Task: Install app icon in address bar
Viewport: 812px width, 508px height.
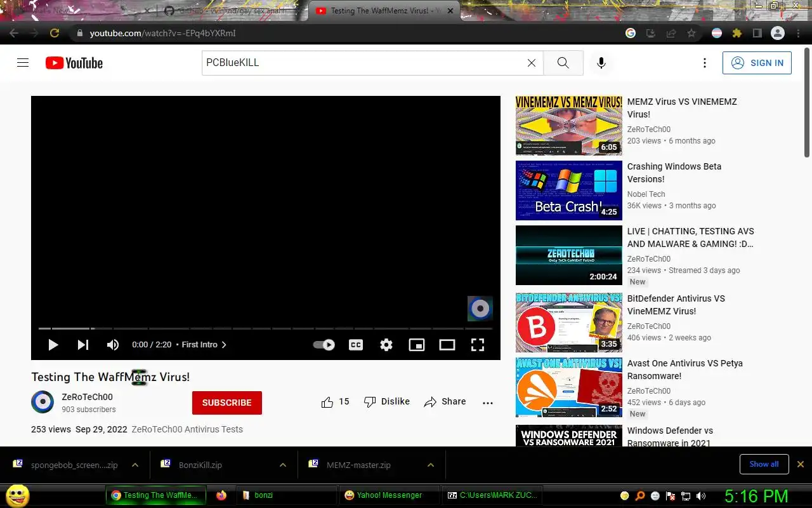Action: coord(651,33)
